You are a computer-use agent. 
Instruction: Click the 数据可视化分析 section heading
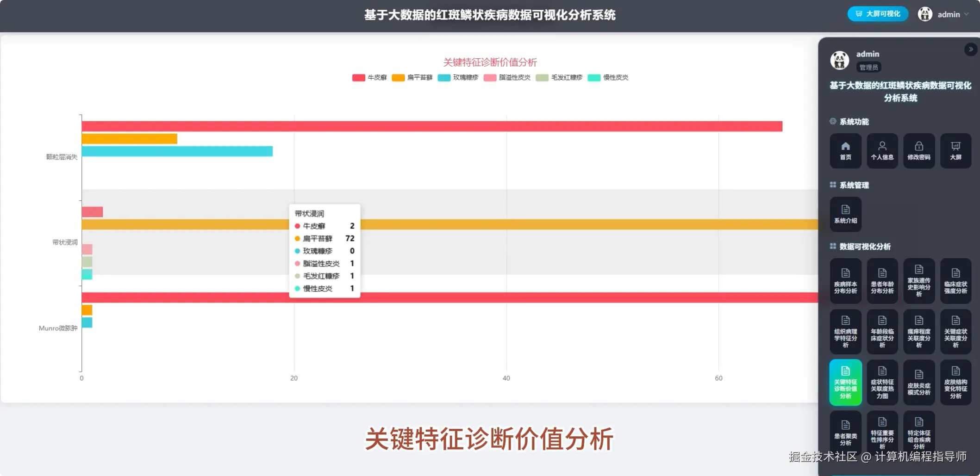coord(865,247)
